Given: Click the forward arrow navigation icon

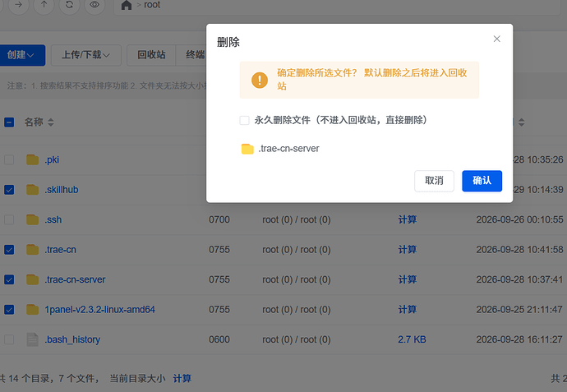Looking at the screenshot, I should [x=18, y=5].
